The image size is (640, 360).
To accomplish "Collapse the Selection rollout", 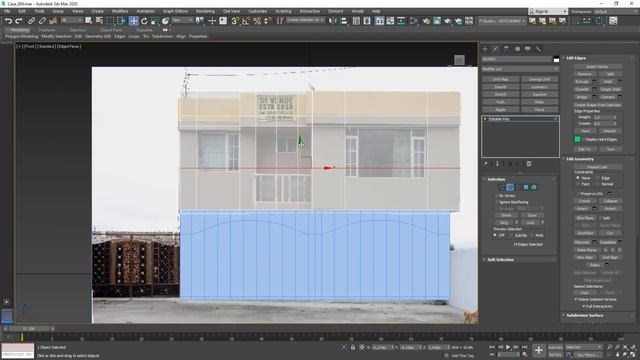I will coord(496,179).
